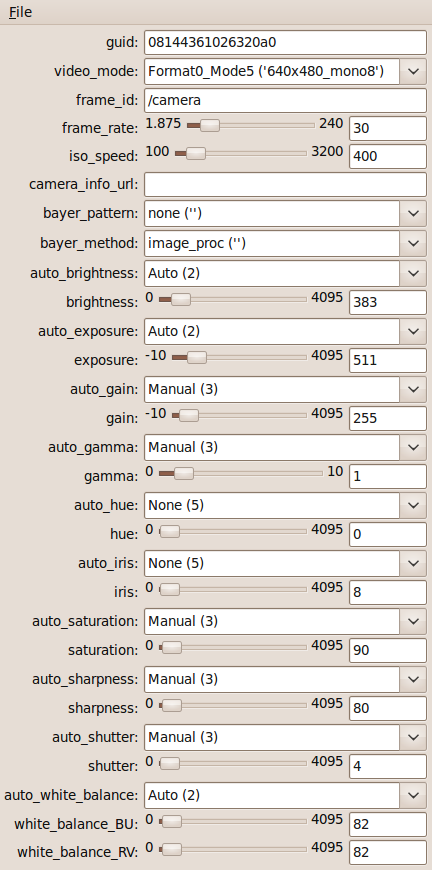Click the iso_speed slider handle
The width and height of the screenshot is (432, 870).
click(x=195, y=153)
